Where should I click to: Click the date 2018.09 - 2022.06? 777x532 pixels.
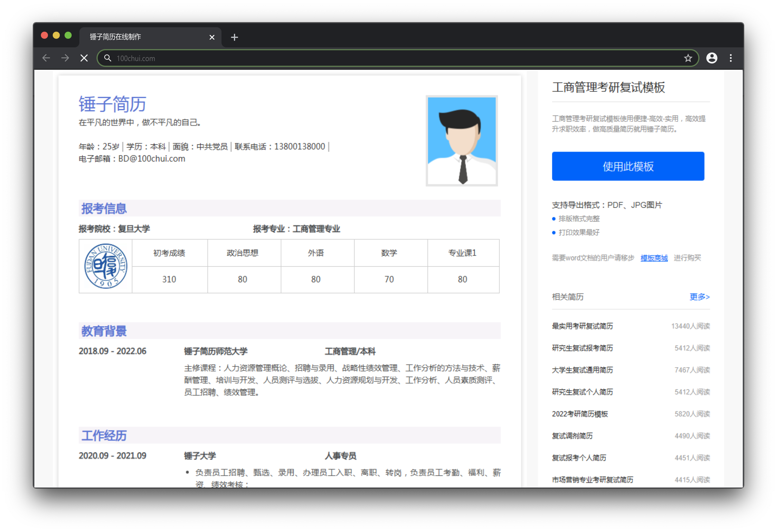point(112,351)
